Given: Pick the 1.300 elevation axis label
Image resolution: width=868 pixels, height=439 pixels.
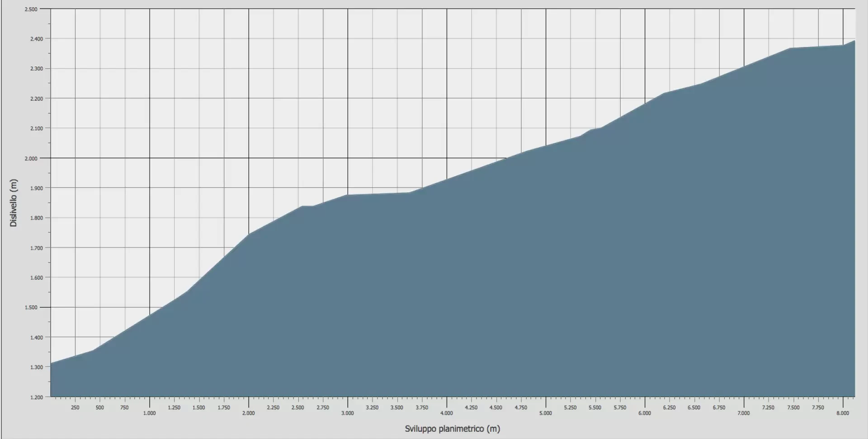Looking at the screenshot, I should point(37,367).
